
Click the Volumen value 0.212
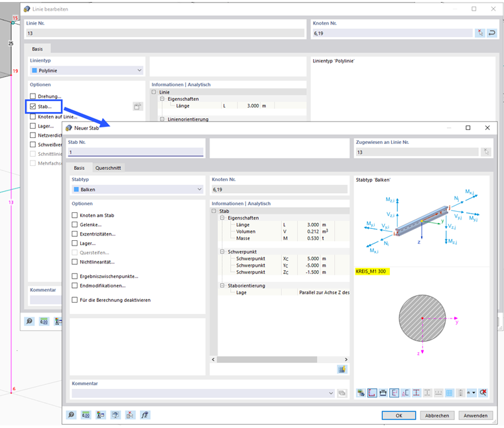coord(313,232)
